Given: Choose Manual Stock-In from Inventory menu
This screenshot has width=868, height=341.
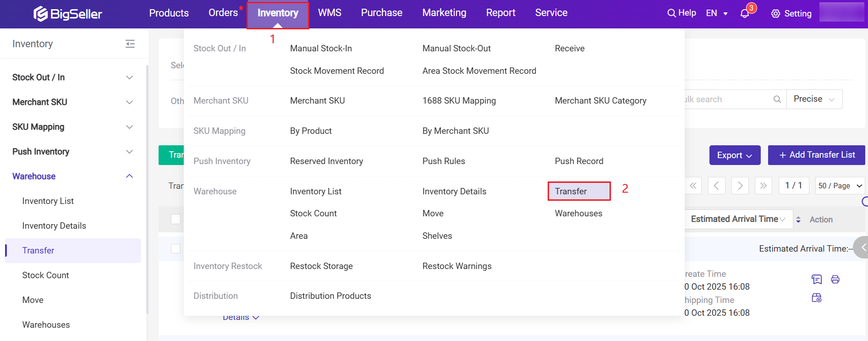Looking at the screenshot, I should 321,49.
